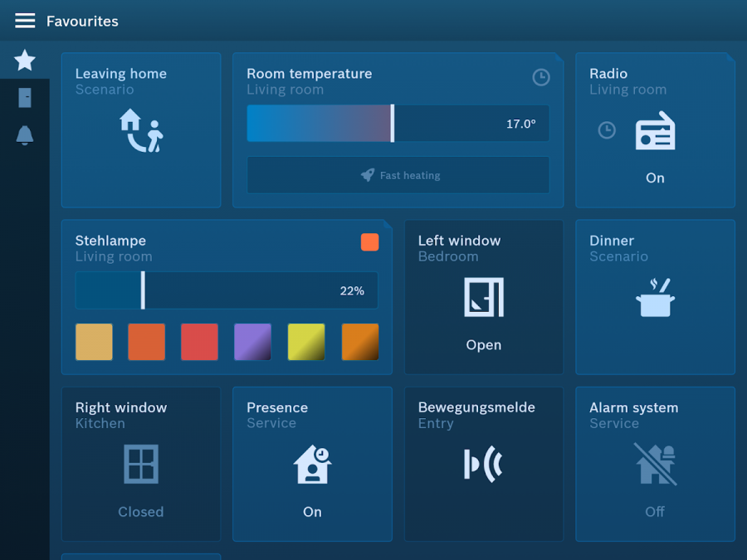Activate the Leaving home scenario icon

click(141, 131)
